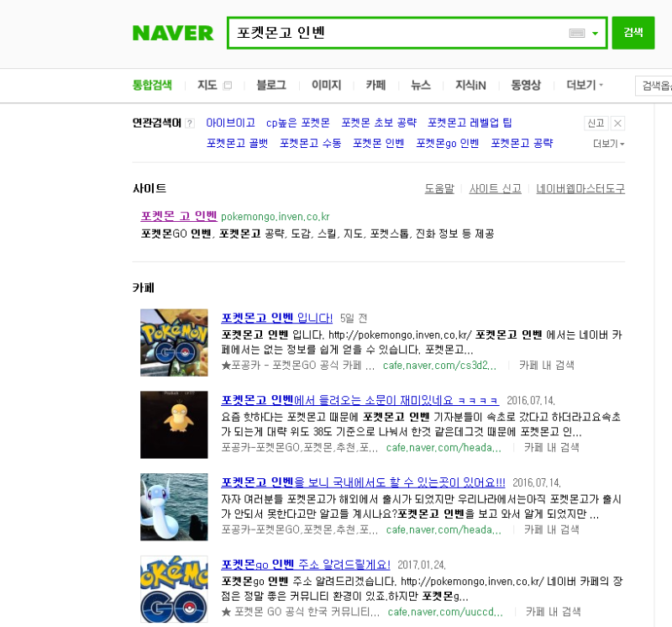Click related search 아이브이고
The image size is (672, 627).
pyautogui.click(x=230, y=123)
